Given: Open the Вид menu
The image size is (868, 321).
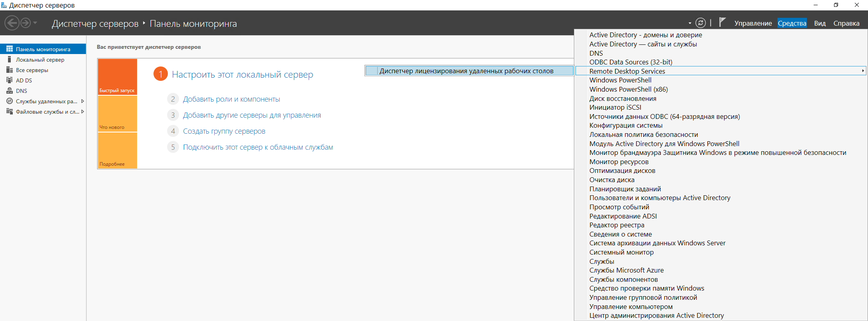Looking at the screenshot, I should coord(820,23).
